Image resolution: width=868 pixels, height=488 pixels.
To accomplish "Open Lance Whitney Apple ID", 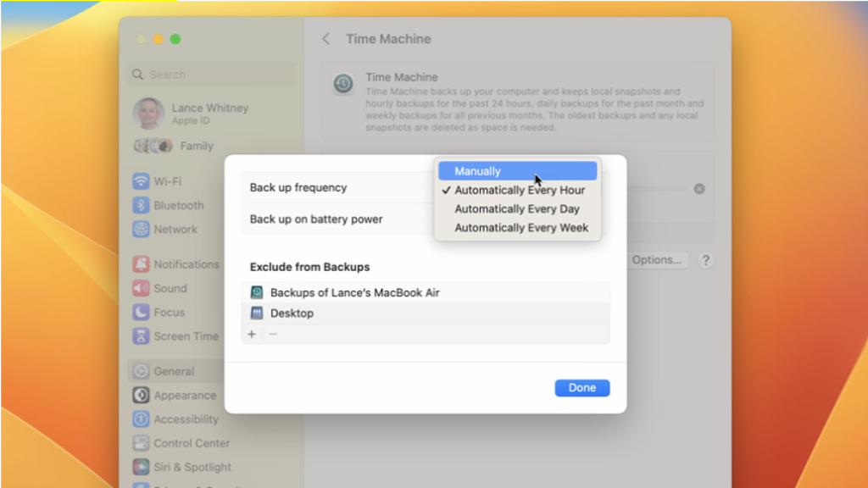I will point(210,114).
